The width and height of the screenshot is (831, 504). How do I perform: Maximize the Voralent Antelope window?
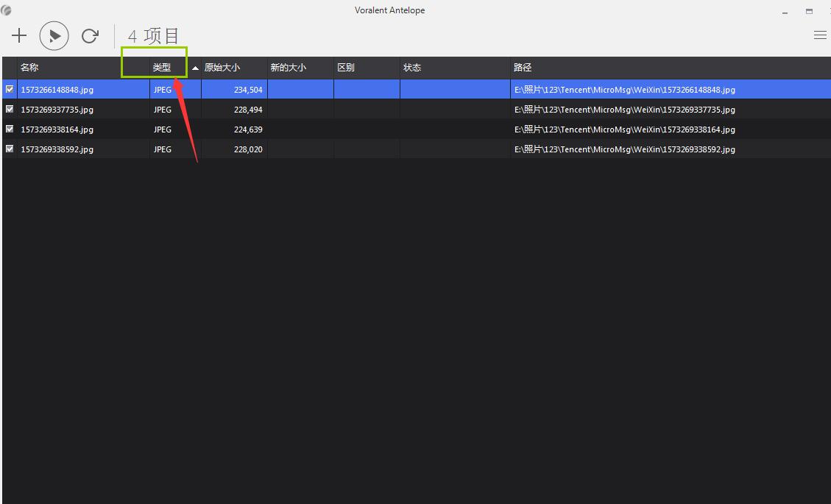[x=809, y=12]
